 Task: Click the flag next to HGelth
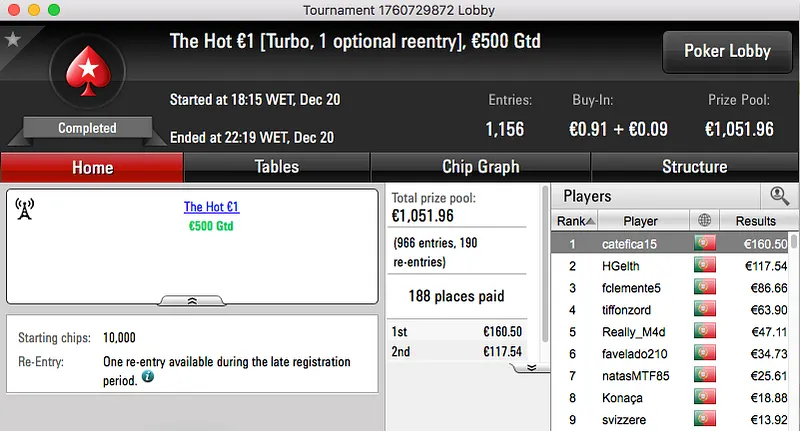click(x=706, y=266)
